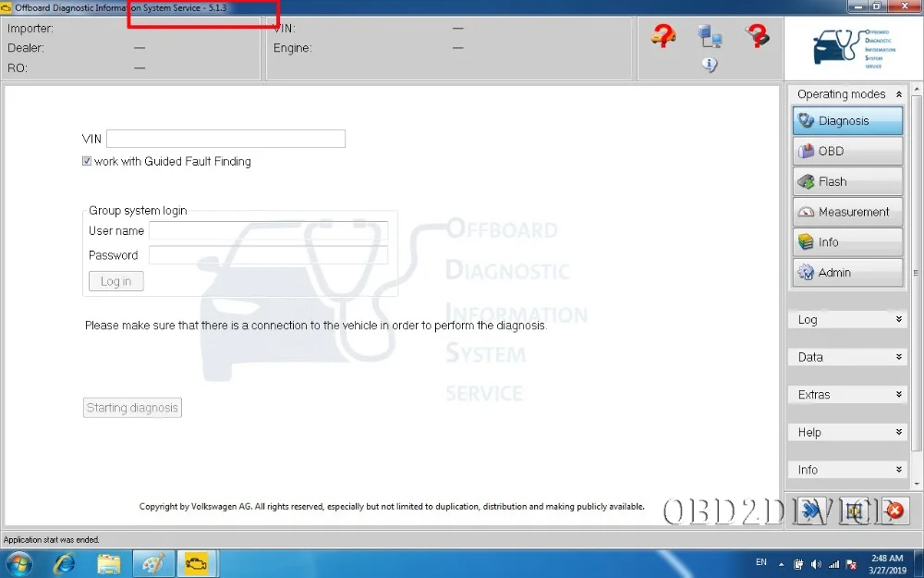Click the Volkswagen AG copyright text
This screenshot has width=924, height=578.
click(392, 506)
